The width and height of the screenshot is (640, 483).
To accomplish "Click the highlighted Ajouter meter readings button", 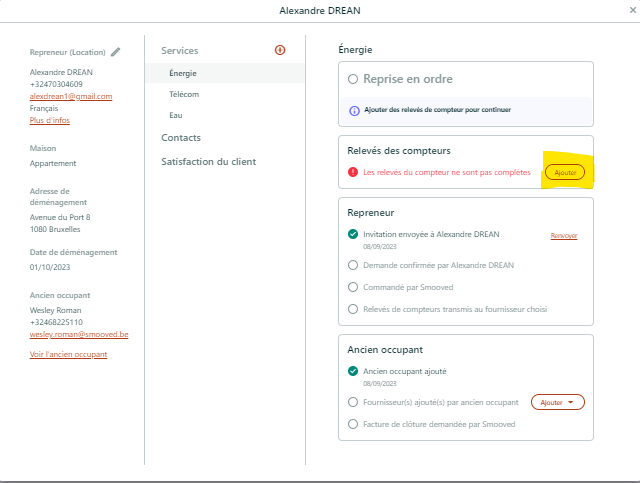I will pyautogui.click(x=565, y=172).
